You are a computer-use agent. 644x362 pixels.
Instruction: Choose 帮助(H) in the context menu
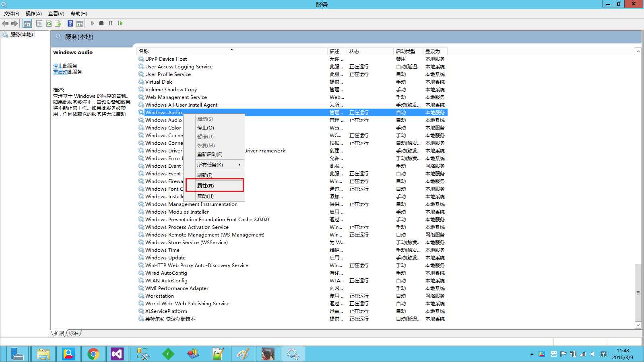(x=214, y=196)
